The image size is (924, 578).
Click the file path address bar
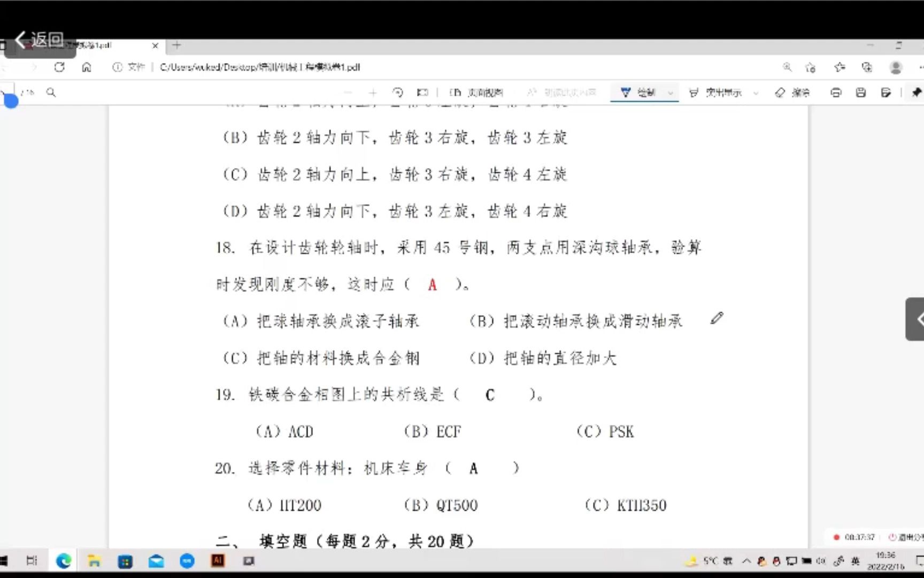click(x=259, y=67)
